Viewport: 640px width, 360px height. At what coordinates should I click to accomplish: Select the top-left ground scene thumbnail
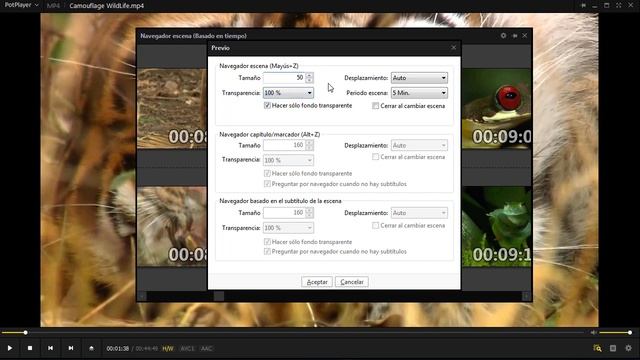point(172,108)
